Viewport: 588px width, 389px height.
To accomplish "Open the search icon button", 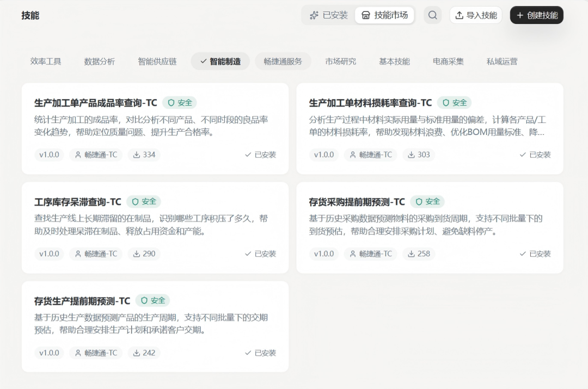I will pos(432,15).
